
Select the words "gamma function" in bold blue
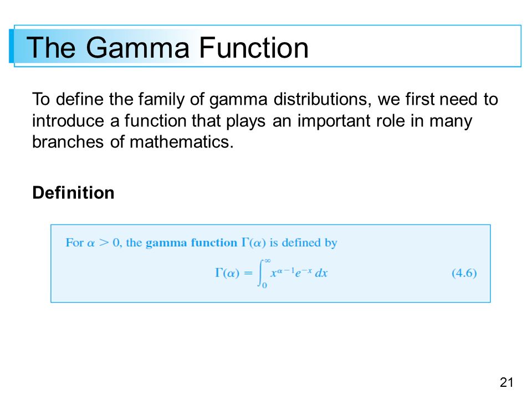click(x=191, y=243)
